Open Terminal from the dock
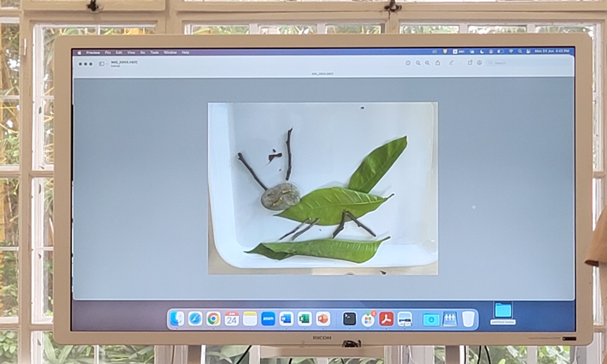The image size is (607, 364). tap(350, 319)
